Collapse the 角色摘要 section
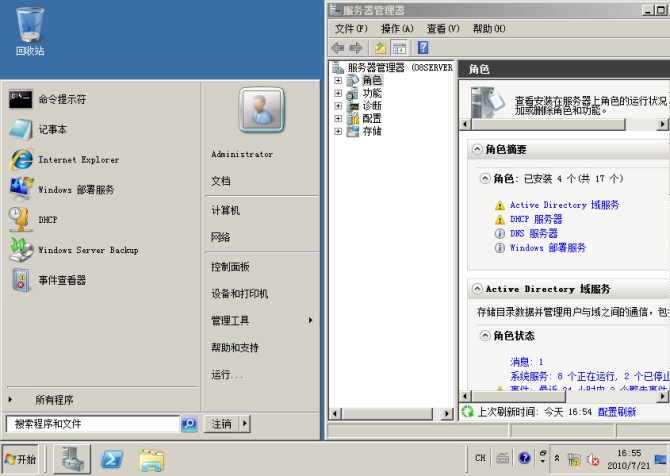This screenshot has width=670, height=476. 477,149
